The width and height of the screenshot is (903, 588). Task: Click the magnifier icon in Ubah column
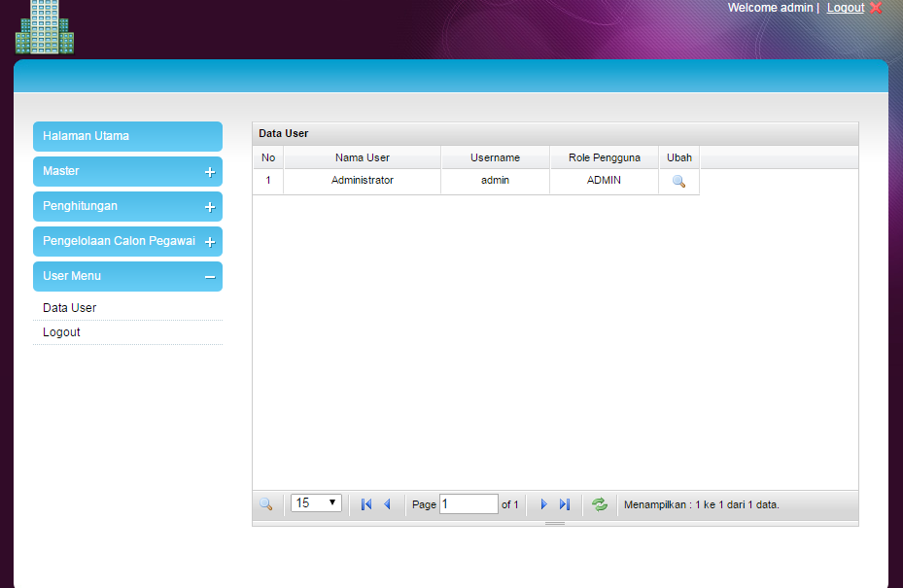click(678, 181)
